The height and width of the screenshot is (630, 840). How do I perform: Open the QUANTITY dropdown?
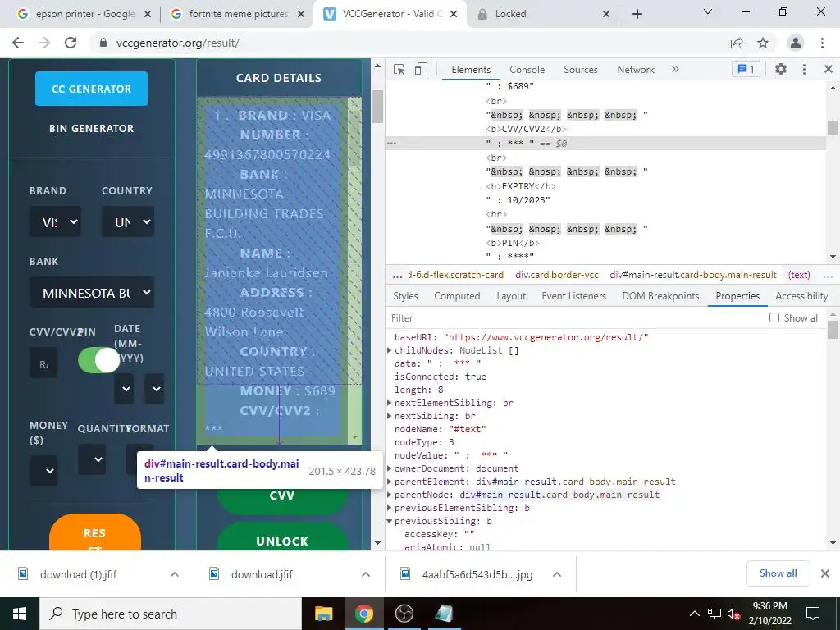coord(92,459)
